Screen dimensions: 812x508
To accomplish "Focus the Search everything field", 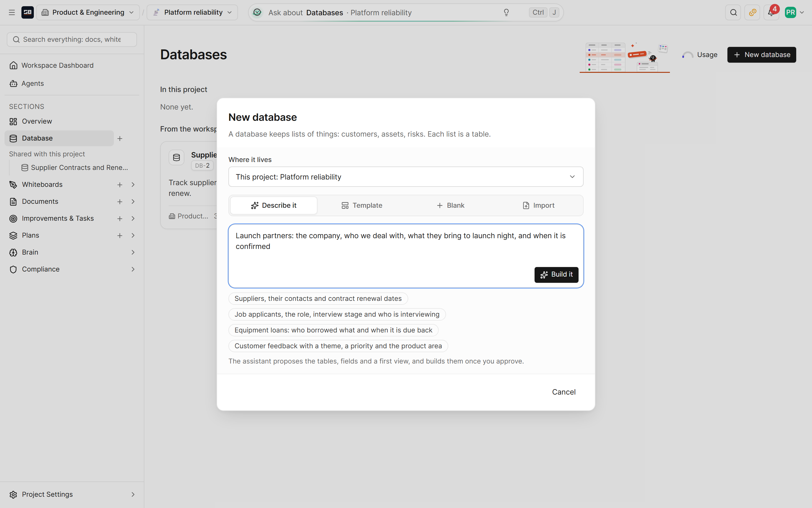I will (72, 40).
